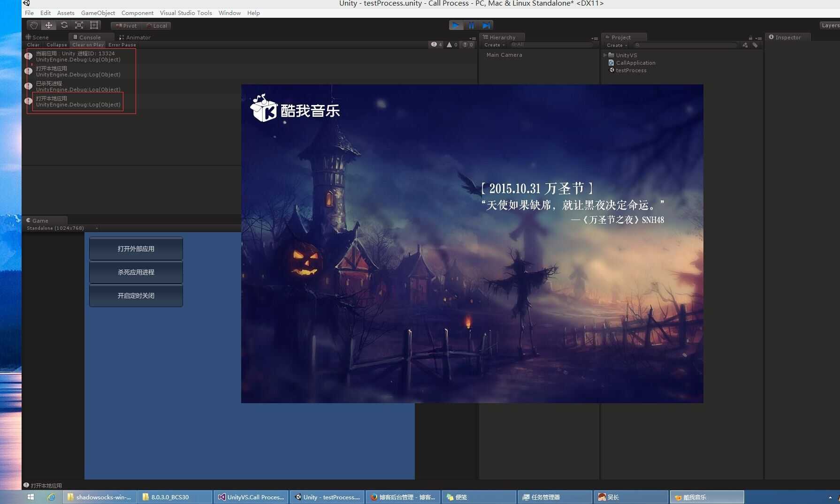The height and width of the screenshot is (504, 840).
Task: Select the Rotate tool
Action: point(64,25)
